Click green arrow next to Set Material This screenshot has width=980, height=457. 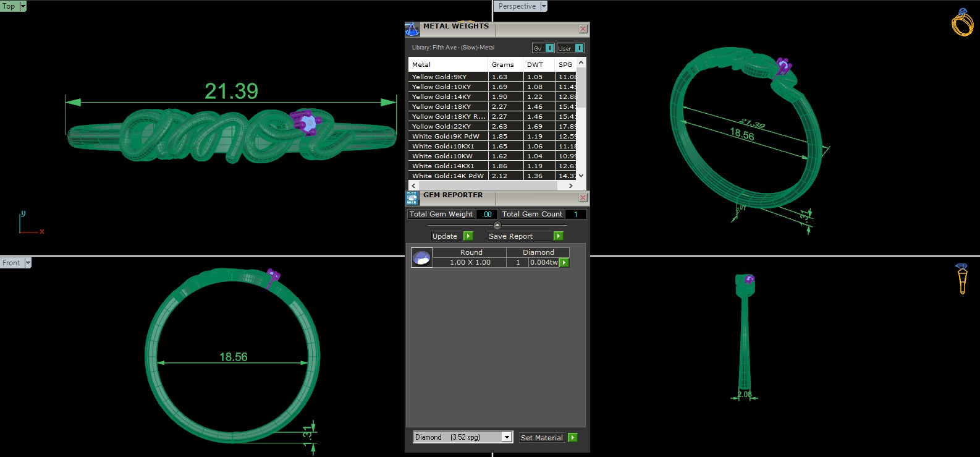[573, 437]
